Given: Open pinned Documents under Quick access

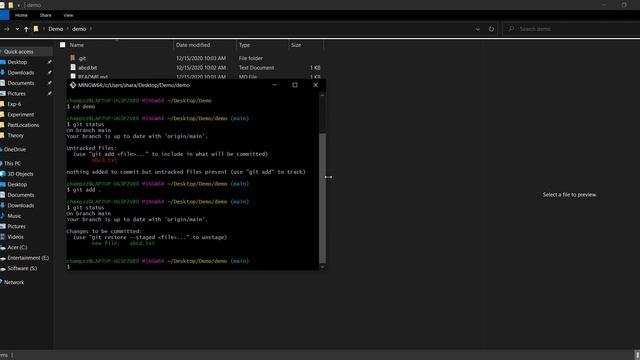Looking at the screenshot, I should pos(21,83).
